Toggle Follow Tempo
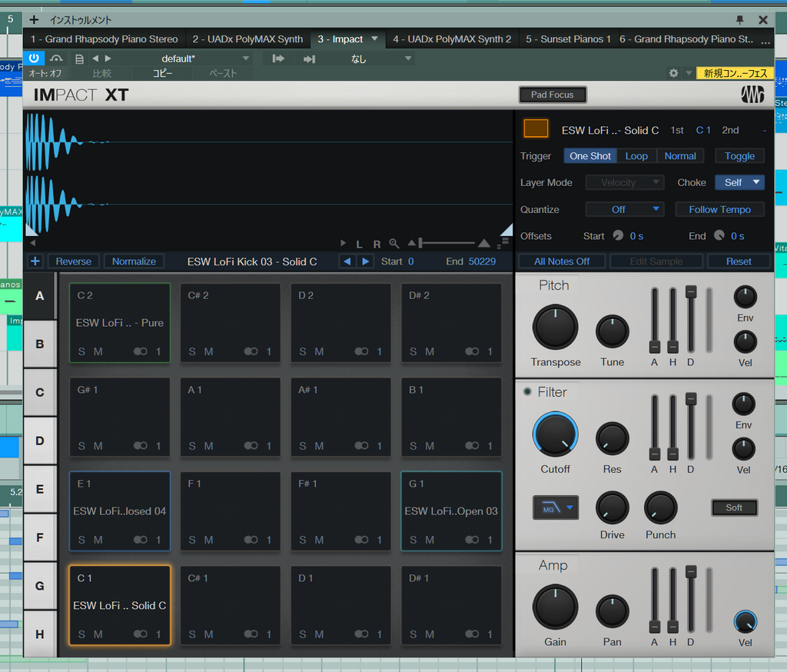The height and width of the screenshot is (672, 787). pyautogui.click(x=719, y=209)
